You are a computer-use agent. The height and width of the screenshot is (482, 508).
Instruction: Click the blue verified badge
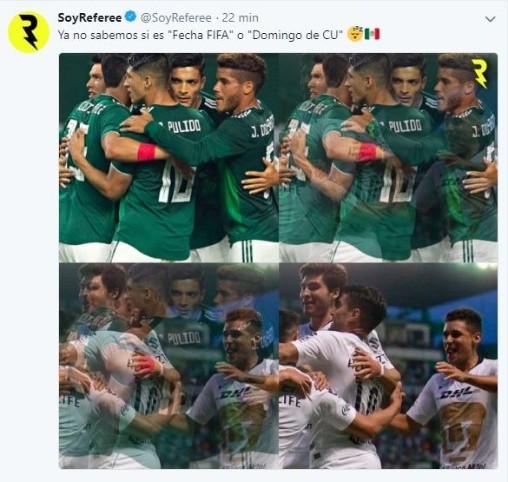point(131,17)
